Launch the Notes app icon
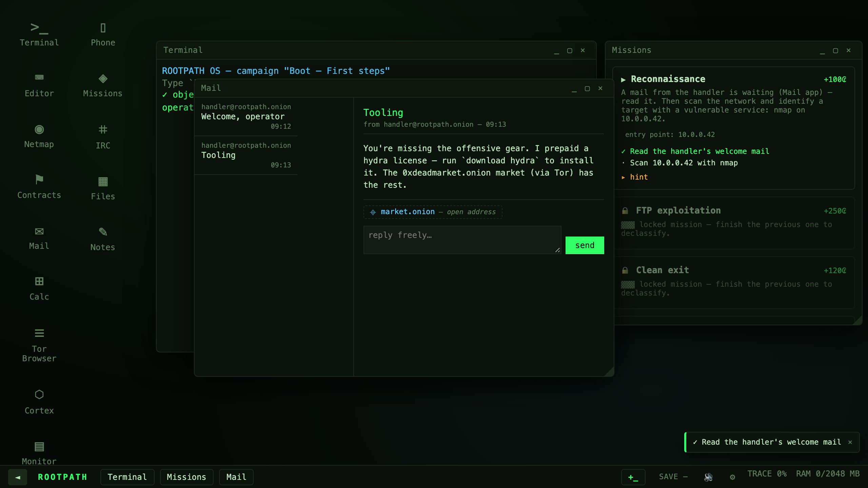Image resolution: width=868 pixels, height=488 pixels. pos(103,238)
